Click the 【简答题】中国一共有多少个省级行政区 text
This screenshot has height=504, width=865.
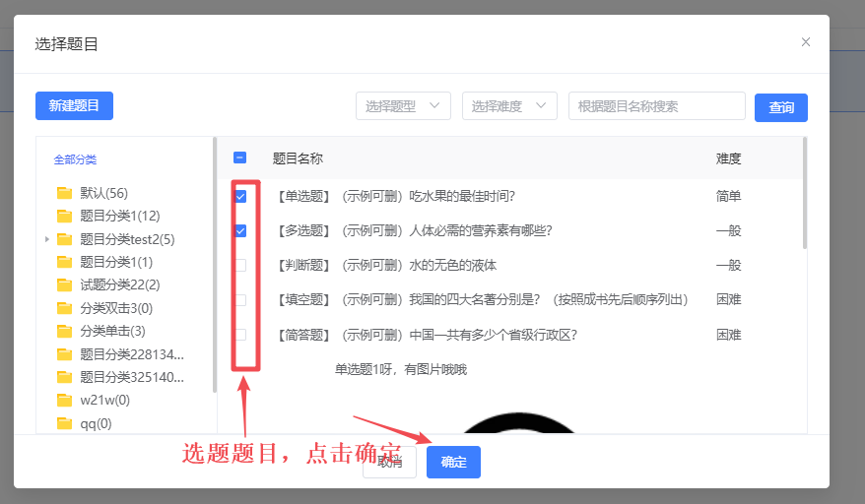coord(426,335)
